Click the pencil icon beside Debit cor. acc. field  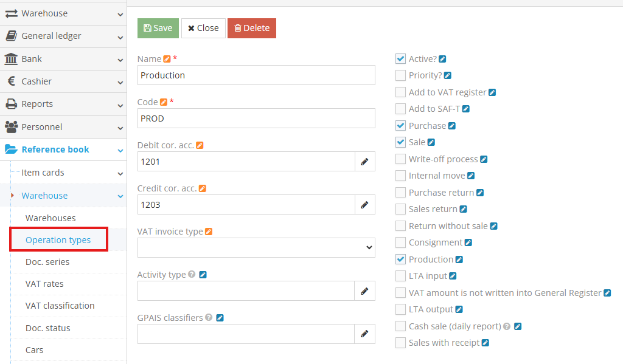click(364, 162)
